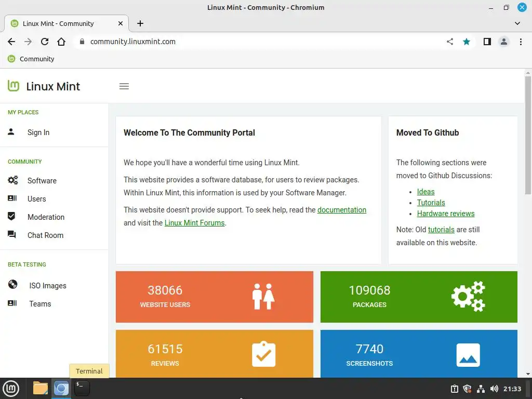Open the profile avatar menu

(504, 42)
